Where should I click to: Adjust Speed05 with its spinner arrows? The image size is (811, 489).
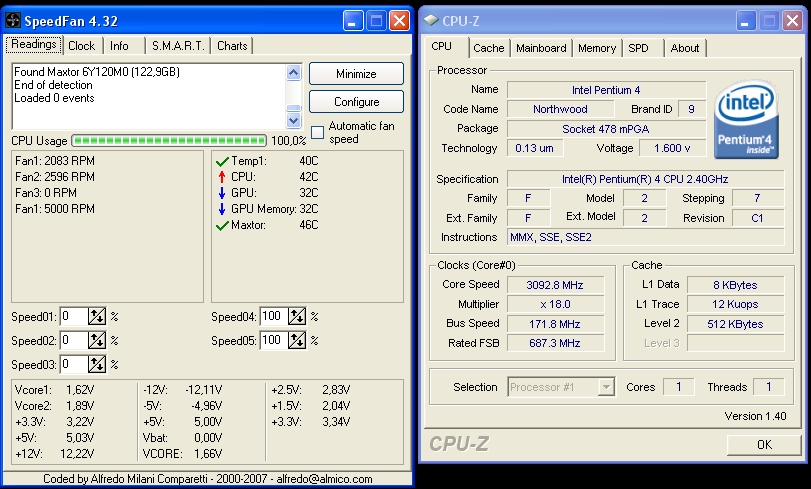tap(297, 340)
